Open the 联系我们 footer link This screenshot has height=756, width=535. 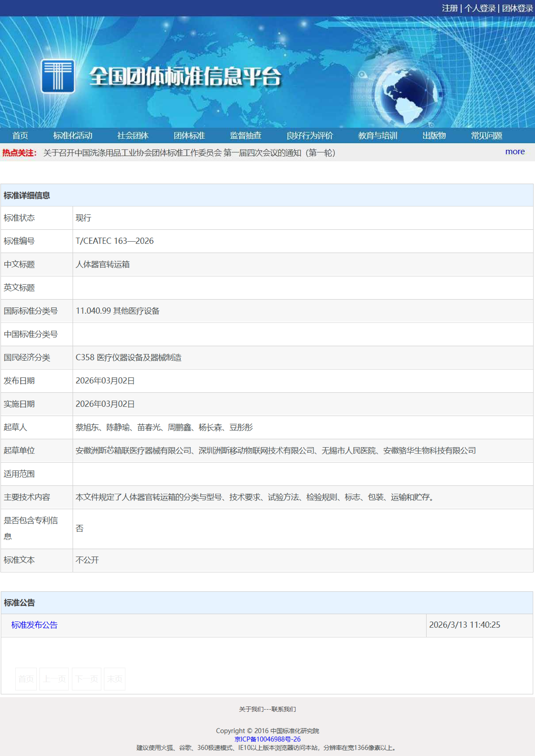pos(283,709)
